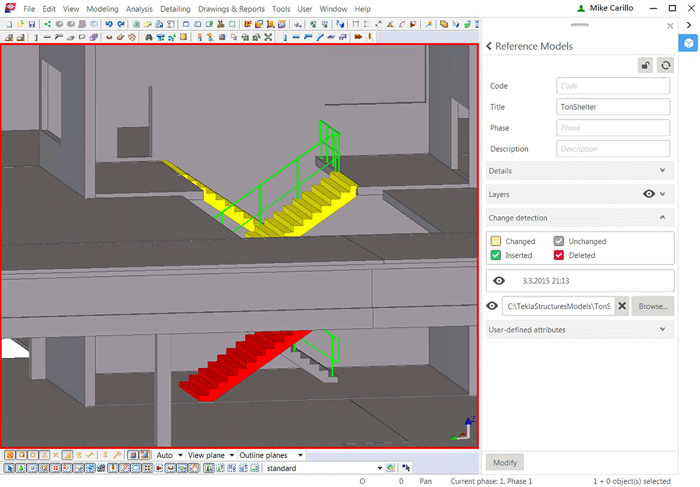Click the Undo arrow in the toolbar
Screen dimensions: 700x487
(108, 23)
